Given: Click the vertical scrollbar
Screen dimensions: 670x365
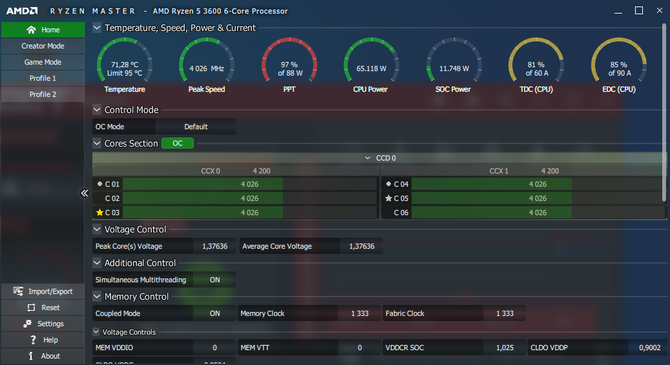Looking at the screenshot, I should 664,112.
